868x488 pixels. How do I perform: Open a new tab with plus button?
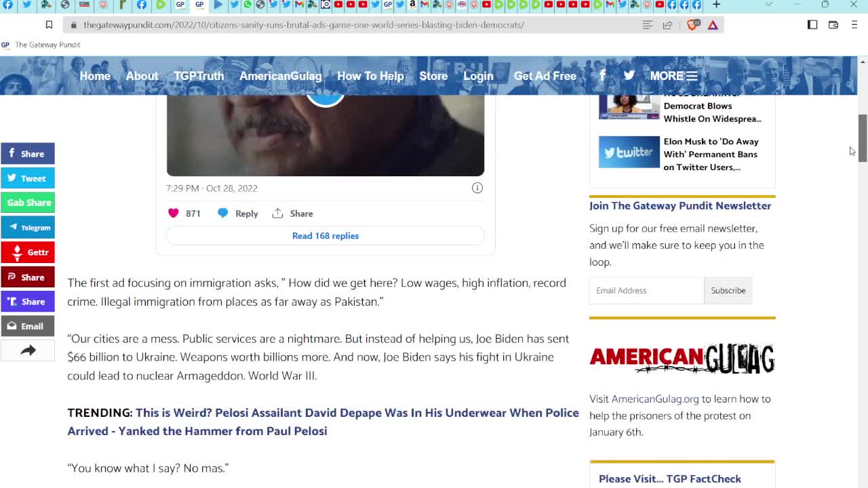click(716, 5)
